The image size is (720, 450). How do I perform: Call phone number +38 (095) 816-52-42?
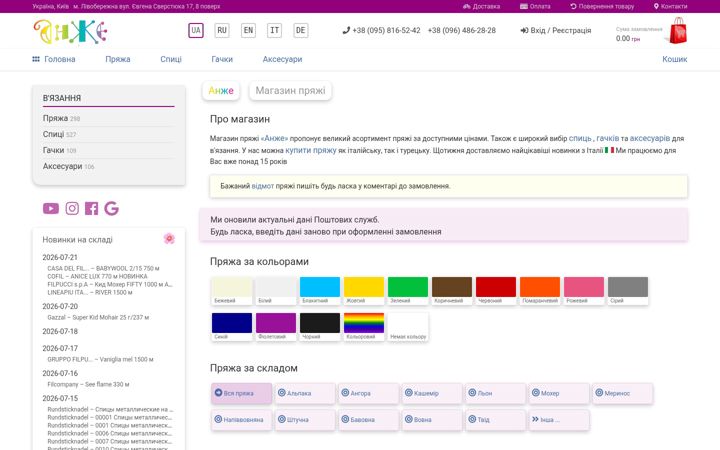[382, 30]
